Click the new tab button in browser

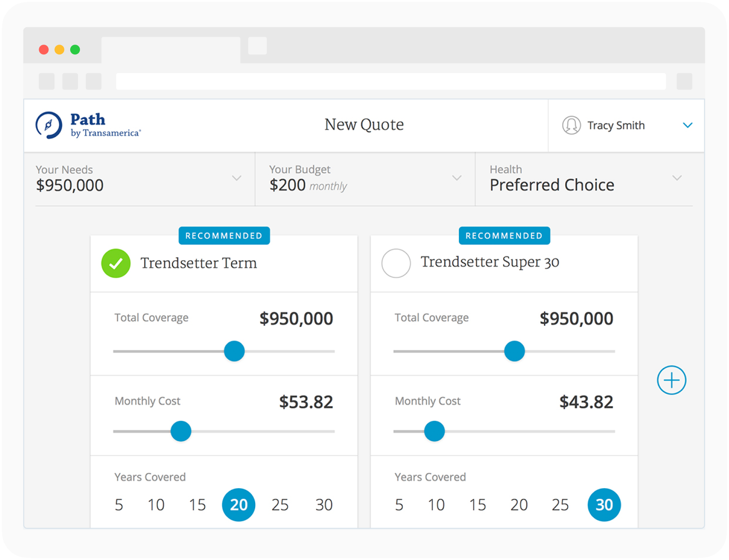257,46
